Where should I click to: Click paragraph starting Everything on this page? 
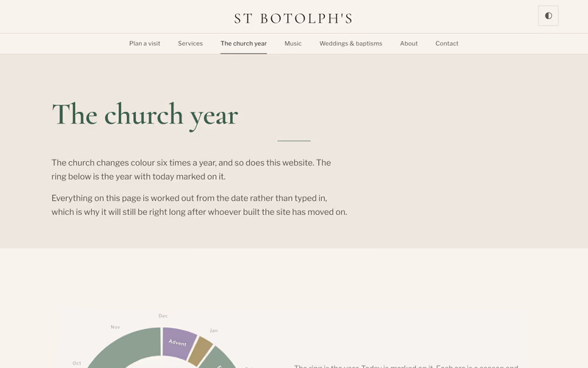point(199,205)
